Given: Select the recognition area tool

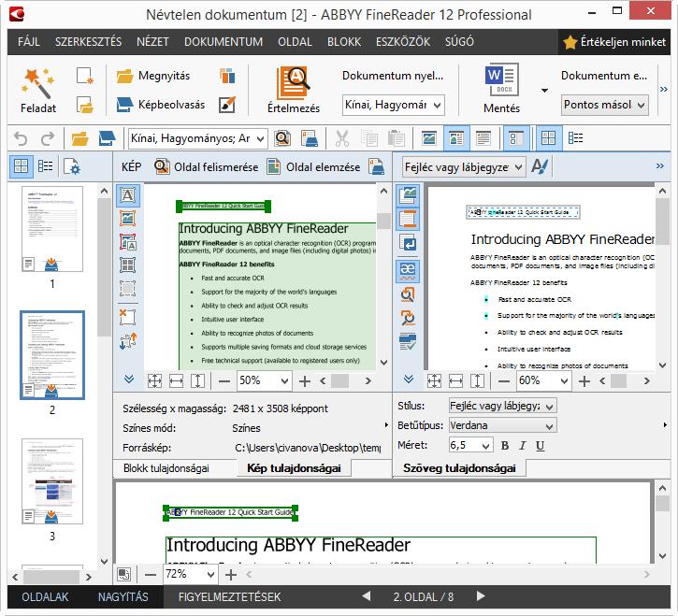Looking at the screenshot, I should 127,288.
